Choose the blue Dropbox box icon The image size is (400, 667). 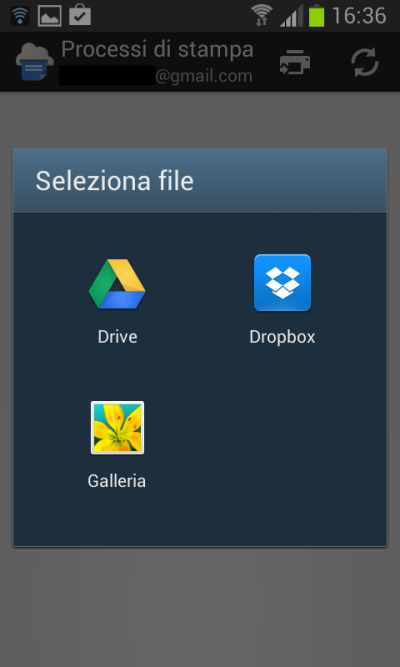pyautogui.click(x=283, y=283)
